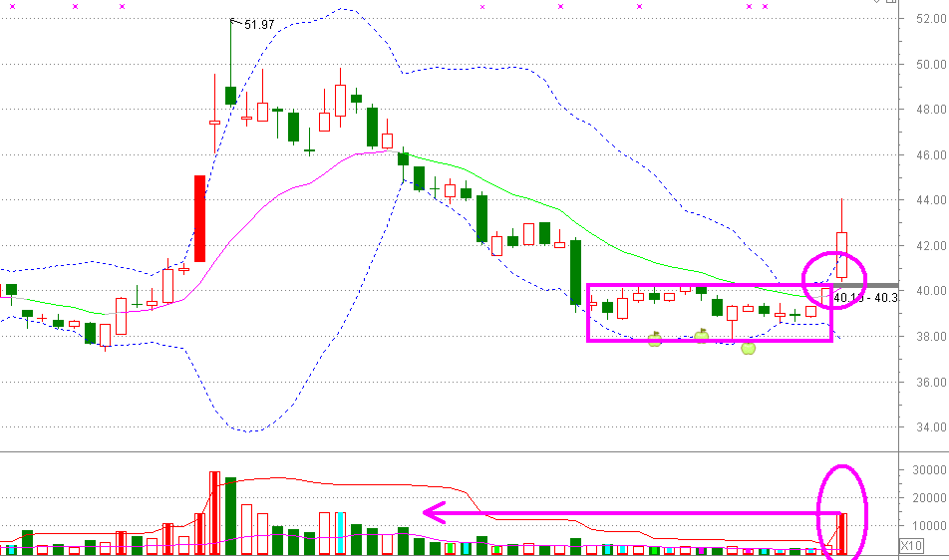The height and width of the screenshot is (560, 949).
Task: Click the 42.00 price axis label
Action: tap(931, 245)
